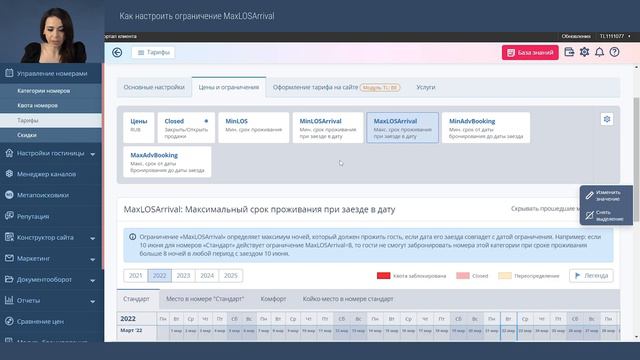Screen dimensions: 640x360
Task: Switch to Койко-место в номере стандарт tab
Action: 348,299
